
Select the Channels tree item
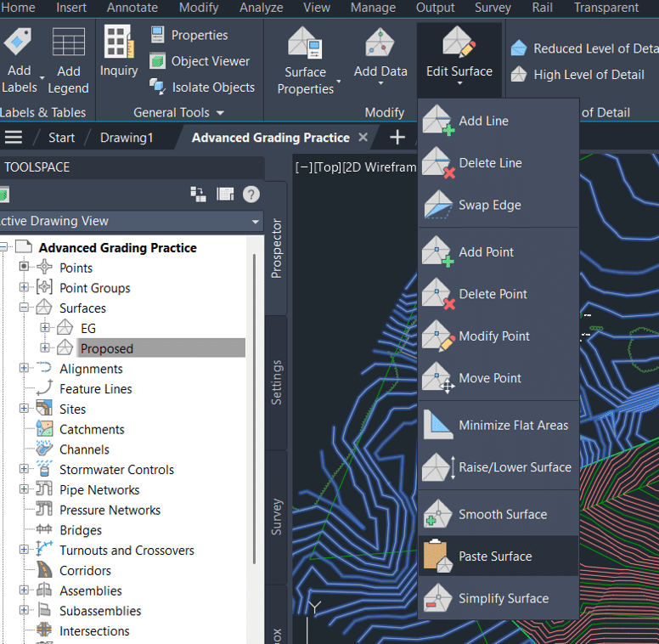click(x=84, y=449)
